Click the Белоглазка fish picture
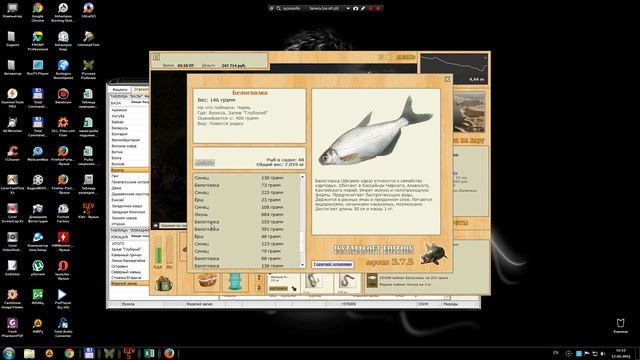The width and height of the screenshot is (640, 360). pyautogui.click(x=375, y=131)
